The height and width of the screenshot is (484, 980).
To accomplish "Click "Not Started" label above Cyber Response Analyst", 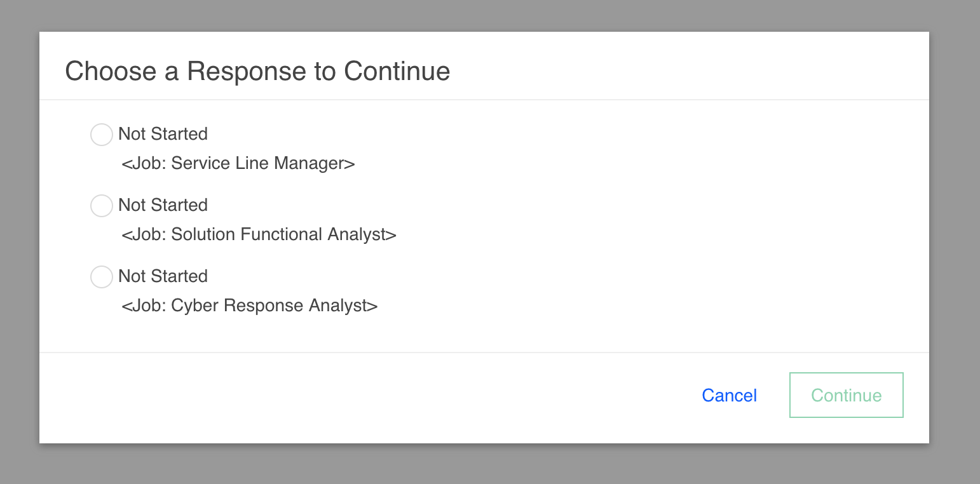I will [x=163, y=276].
